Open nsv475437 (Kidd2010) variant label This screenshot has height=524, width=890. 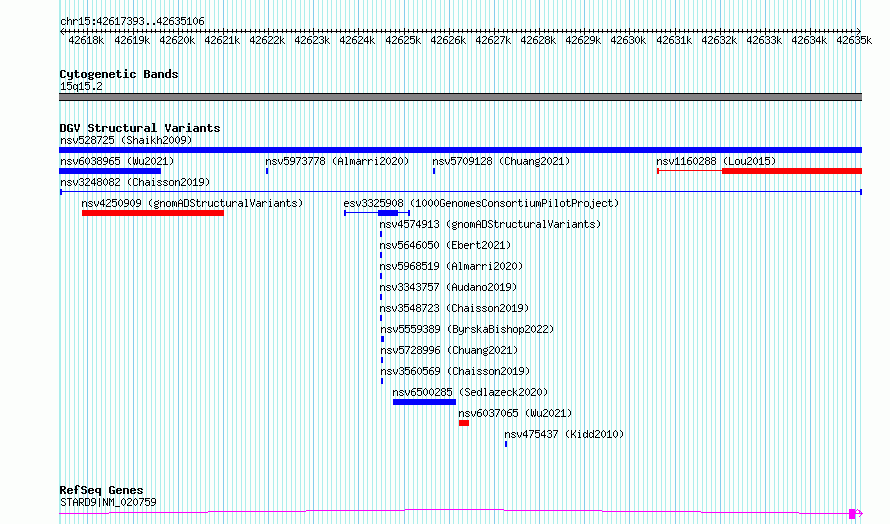click(x=564, y=434)
